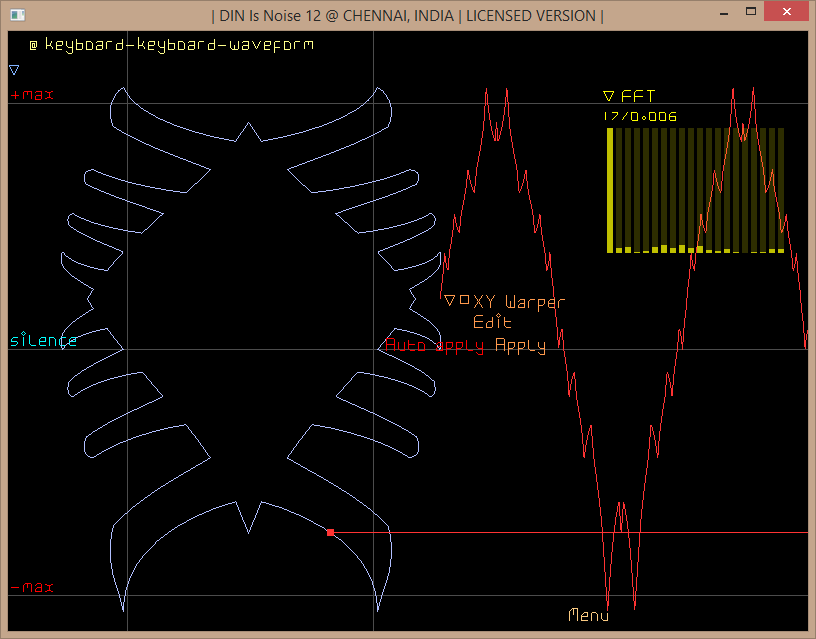816x639 pixels.
Task: Click the silence label on left
Action: click(43, 341)
